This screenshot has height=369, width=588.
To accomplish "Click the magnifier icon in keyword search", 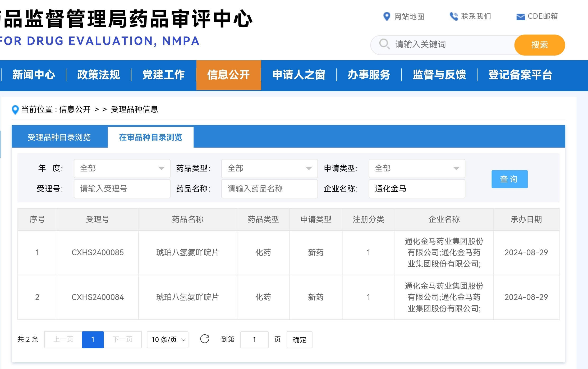I will pyautogui.click(x=384, y=44).
